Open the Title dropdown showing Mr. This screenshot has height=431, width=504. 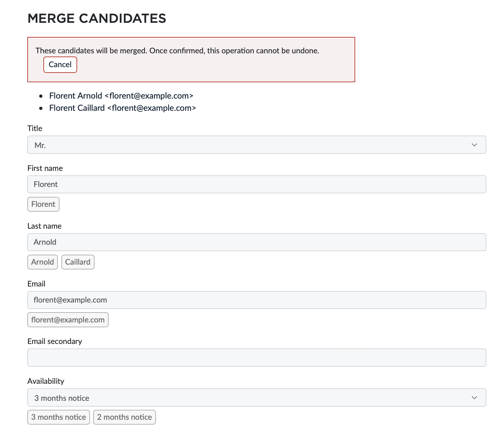tap(251, 145)
